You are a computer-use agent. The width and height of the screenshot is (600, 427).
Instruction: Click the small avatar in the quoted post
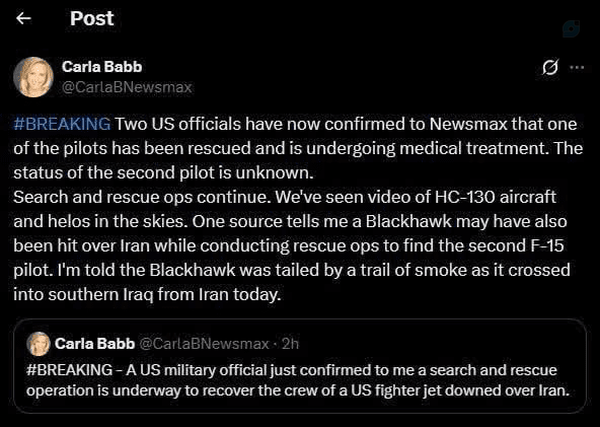click(38, 344)
